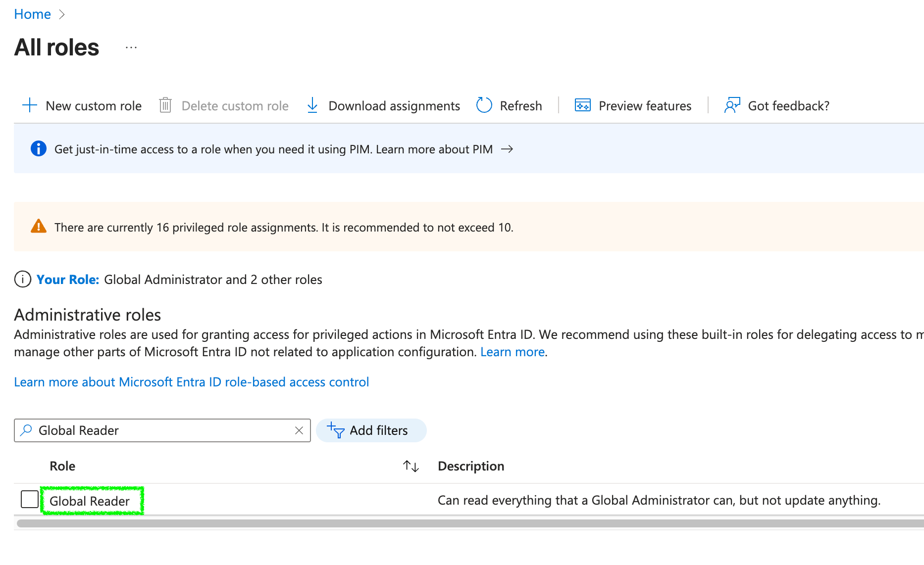924x565 pixels.
Task: Click the New custom role plus icon
Action: pos(30,105)
